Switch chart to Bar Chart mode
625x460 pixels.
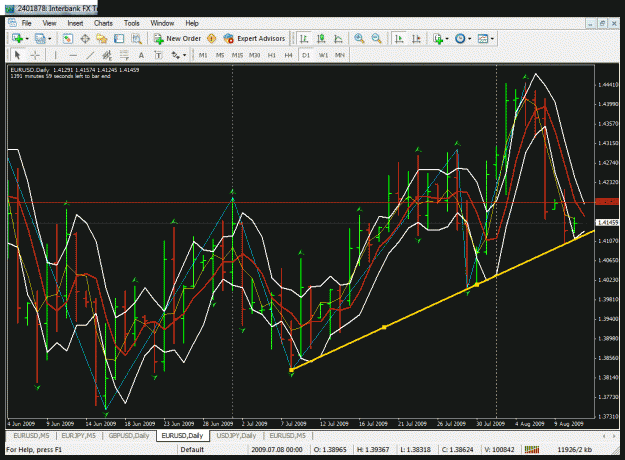pos(304,39)
